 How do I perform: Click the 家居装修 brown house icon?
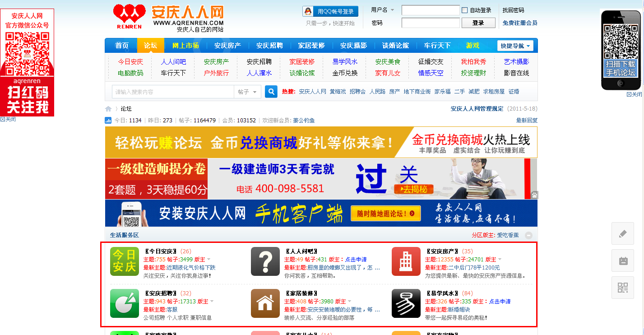click(265, 303)
